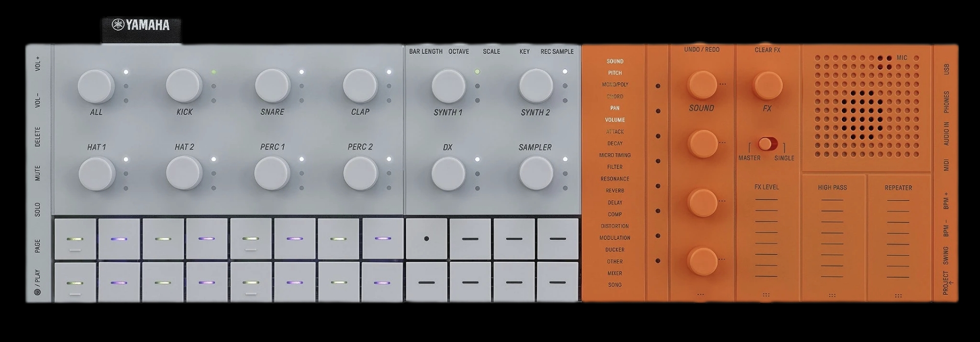Toggle the SOLO side button
This screenshot has width=980, height=342.
[38, 210]
